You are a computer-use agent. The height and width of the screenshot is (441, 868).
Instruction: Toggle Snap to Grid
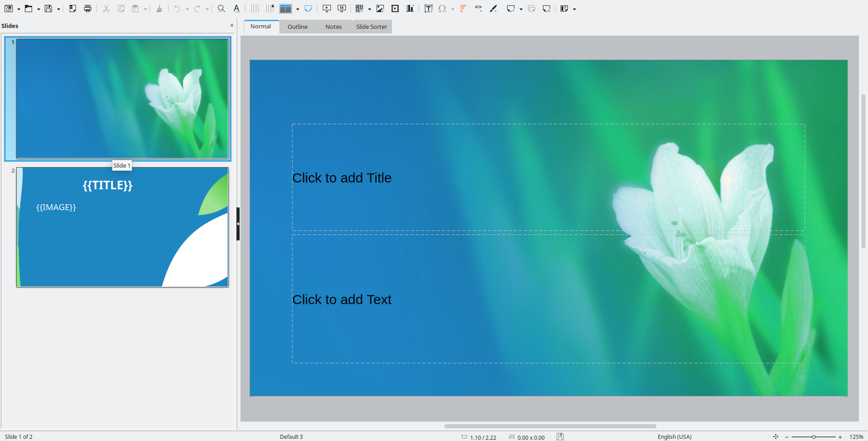pos(270,9)
